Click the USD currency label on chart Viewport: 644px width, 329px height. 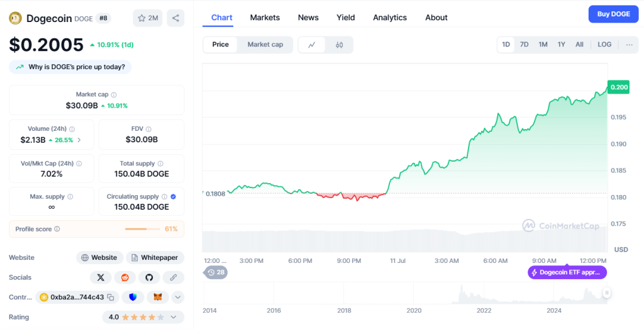pos(621,249)
